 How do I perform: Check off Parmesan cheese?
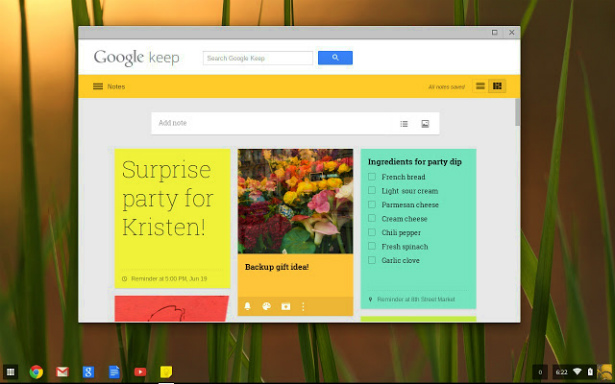[372, 204]
